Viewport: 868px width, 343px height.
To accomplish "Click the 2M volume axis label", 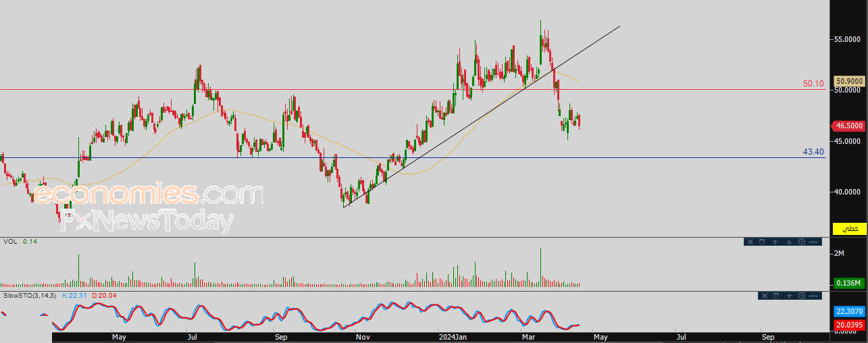I will 840,253.
